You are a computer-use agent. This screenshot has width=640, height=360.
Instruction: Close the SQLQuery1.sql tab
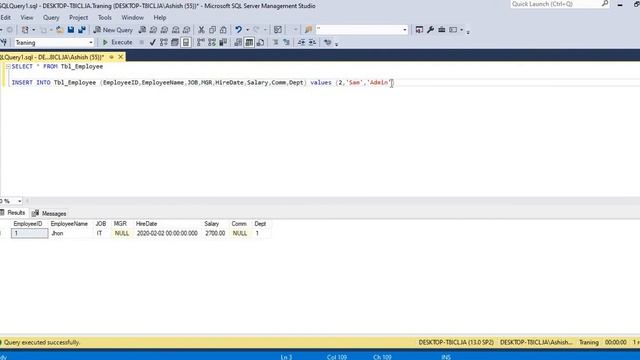point(120,57)
